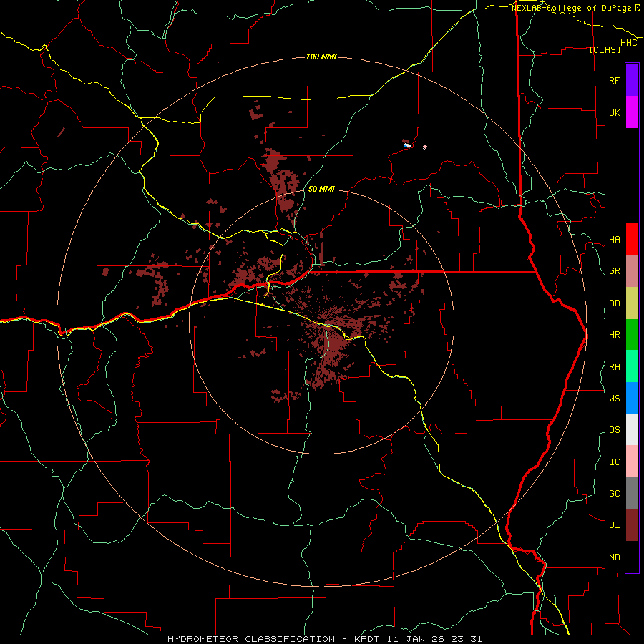
Task: Click the HA legend label
Action: [614, 240]
